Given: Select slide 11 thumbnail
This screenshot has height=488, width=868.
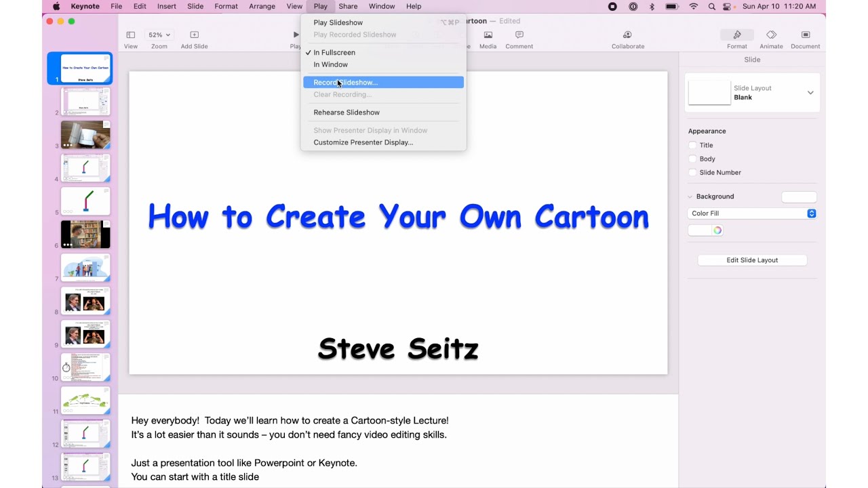Looking at the screenshot, I should tap(85, 401).
